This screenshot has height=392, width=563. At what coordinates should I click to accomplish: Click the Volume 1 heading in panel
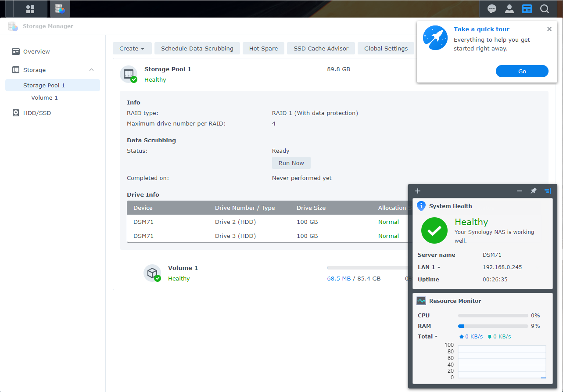click(x=183, y=268)
